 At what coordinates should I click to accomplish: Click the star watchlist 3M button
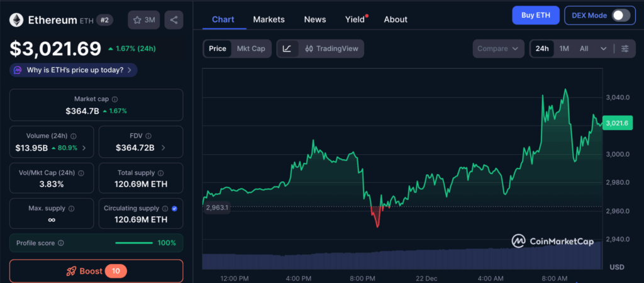coord(143,20)
